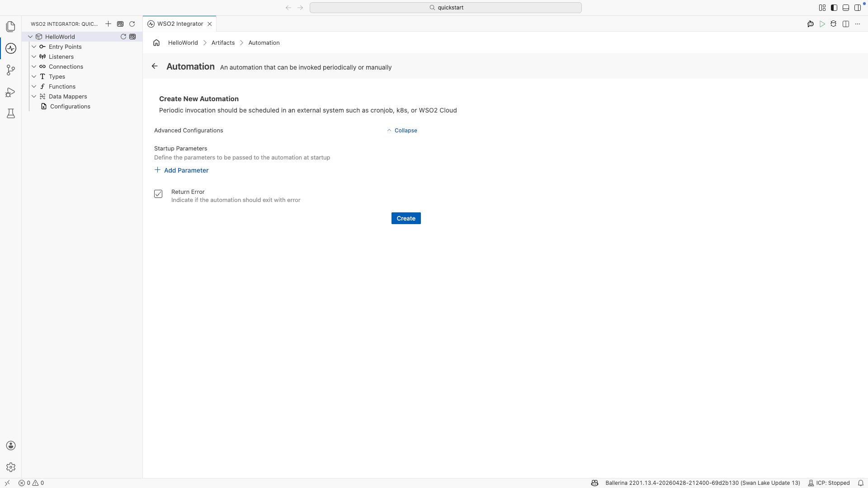Open the Testing flask view
This screenshot has width=868, height=488.
pyautogui.click(x=11, y=113)
